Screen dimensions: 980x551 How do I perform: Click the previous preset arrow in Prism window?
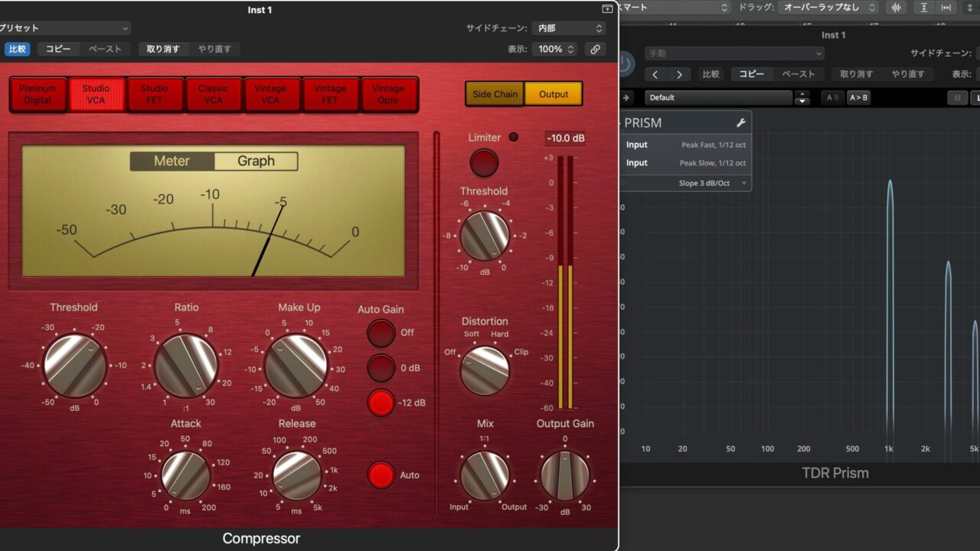point(655,74)
